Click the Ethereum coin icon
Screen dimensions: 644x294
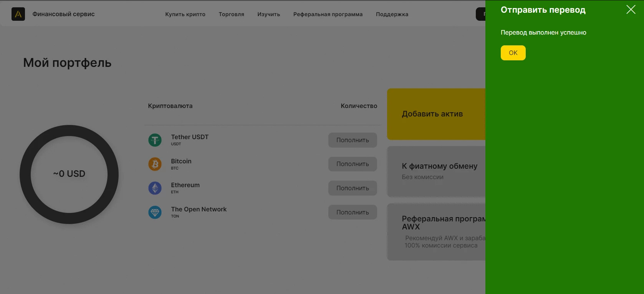[155, 188]
